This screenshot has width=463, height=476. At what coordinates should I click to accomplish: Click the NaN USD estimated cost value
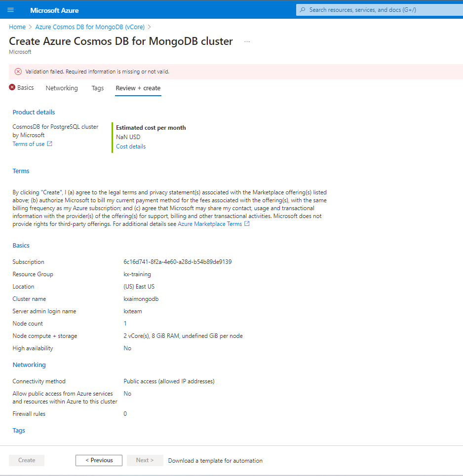point(128,137)
